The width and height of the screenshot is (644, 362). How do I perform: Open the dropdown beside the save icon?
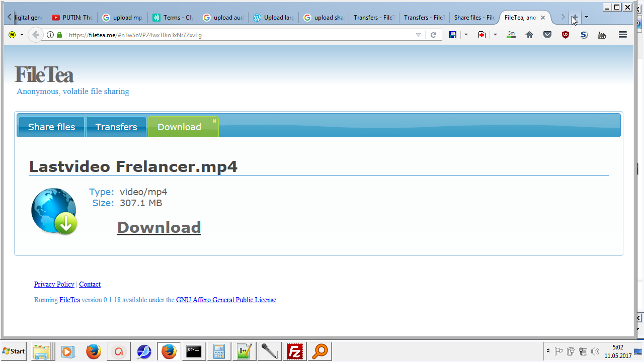coord(466,35)
